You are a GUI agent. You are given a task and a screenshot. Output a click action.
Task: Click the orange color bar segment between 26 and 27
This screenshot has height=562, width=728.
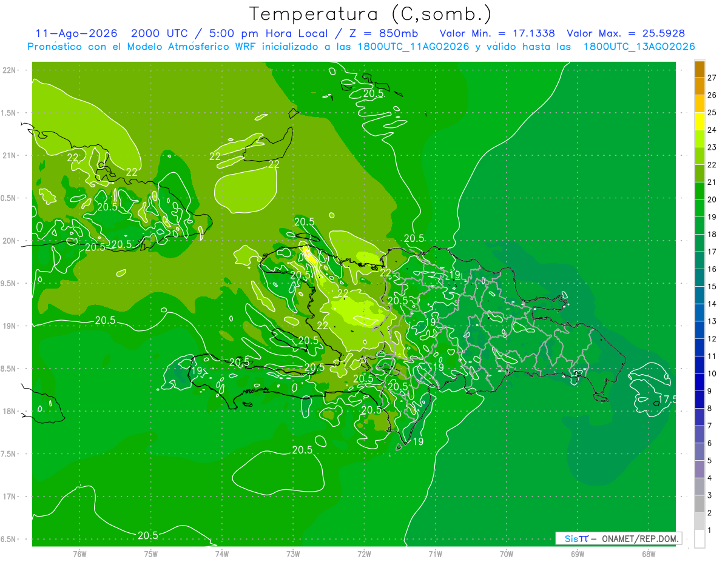coord(699,86)
